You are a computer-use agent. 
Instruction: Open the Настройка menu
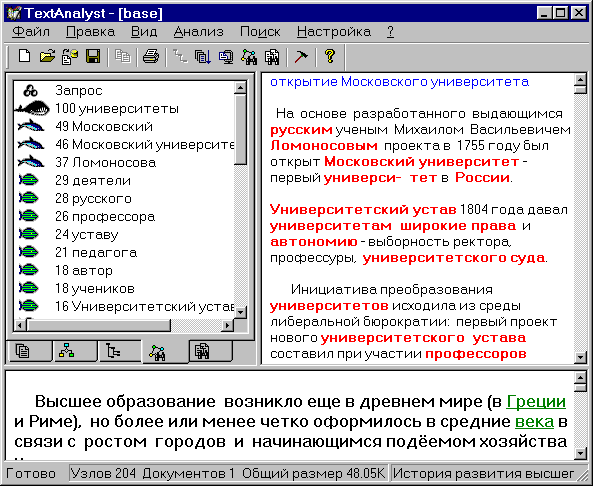334,32
